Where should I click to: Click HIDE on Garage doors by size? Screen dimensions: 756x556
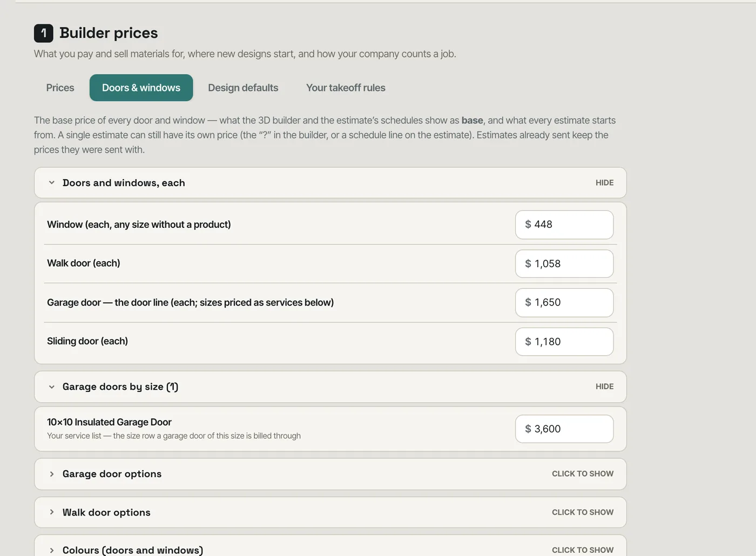(604, 387)
